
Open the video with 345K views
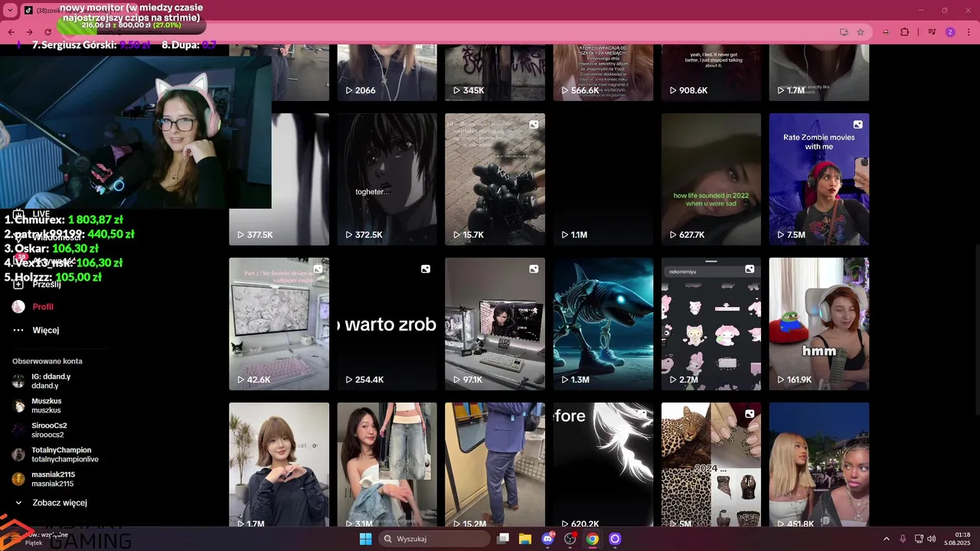[495, 73]
